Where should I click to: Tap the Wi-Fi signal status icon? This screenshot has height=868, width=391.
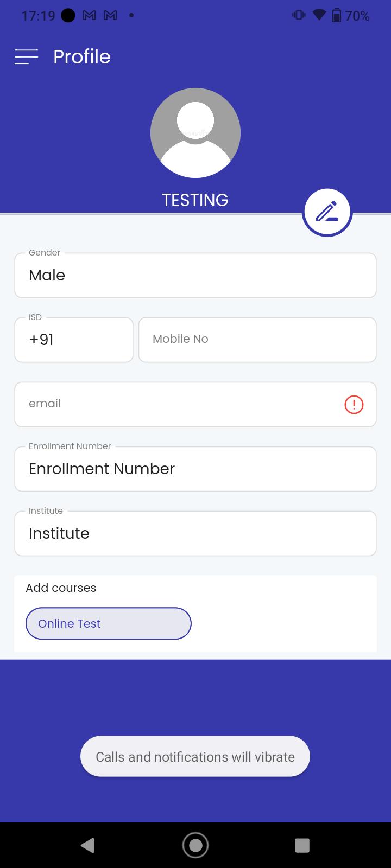tap(319, 15)
